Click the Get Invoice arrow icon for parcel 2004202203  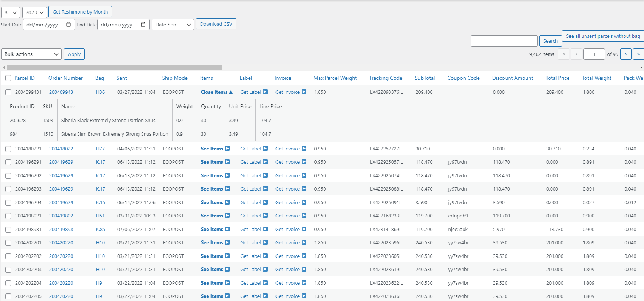tap(304, 269)
